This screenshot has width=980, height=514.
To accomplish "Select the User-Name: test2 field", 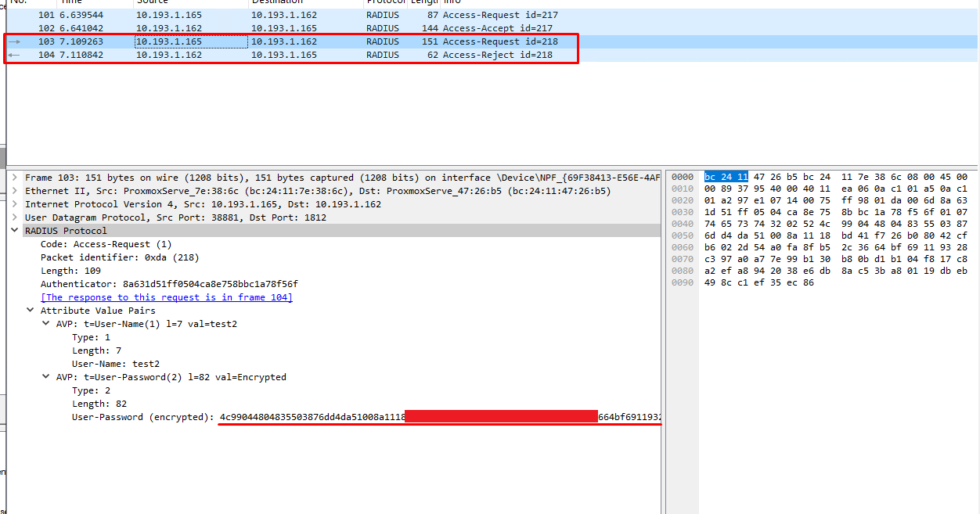I will (x=116, y=364).
